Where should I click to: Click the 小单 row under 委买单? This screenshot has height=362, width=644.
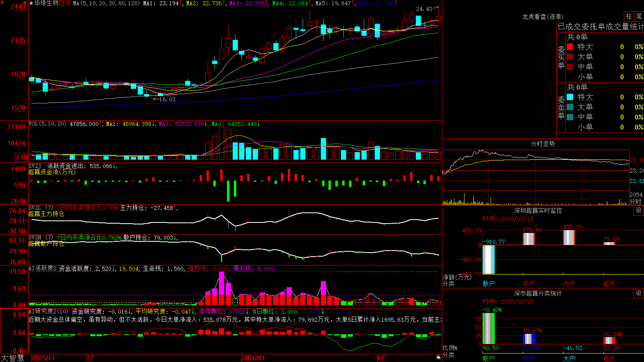(605, 77)
